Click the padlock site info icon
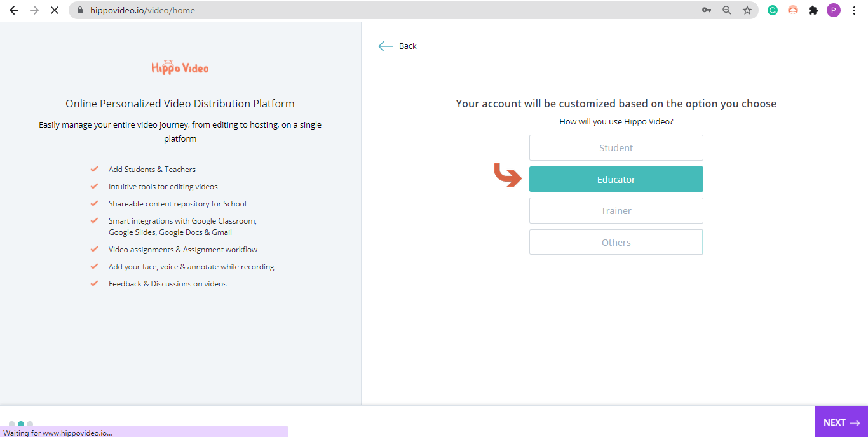Screen dimensions: 868x437 pyautogui.click(x=80, y=10)
